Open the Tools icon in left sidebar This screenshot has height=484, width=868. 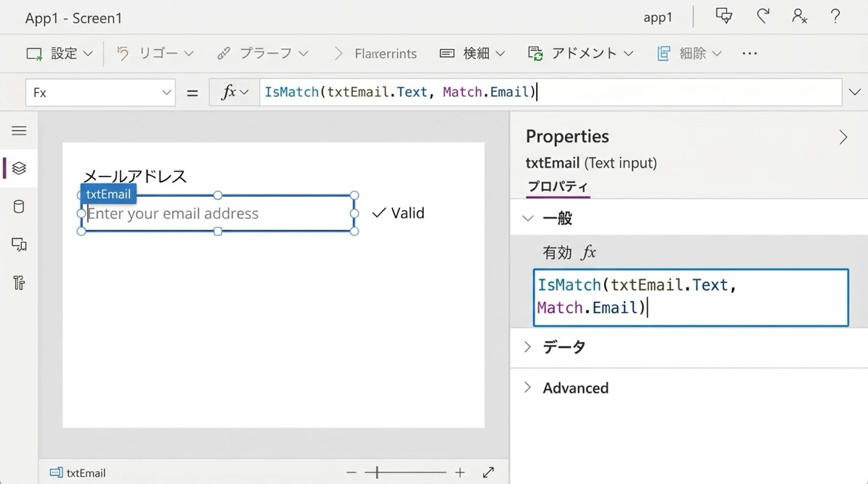(x=20, y=282)
